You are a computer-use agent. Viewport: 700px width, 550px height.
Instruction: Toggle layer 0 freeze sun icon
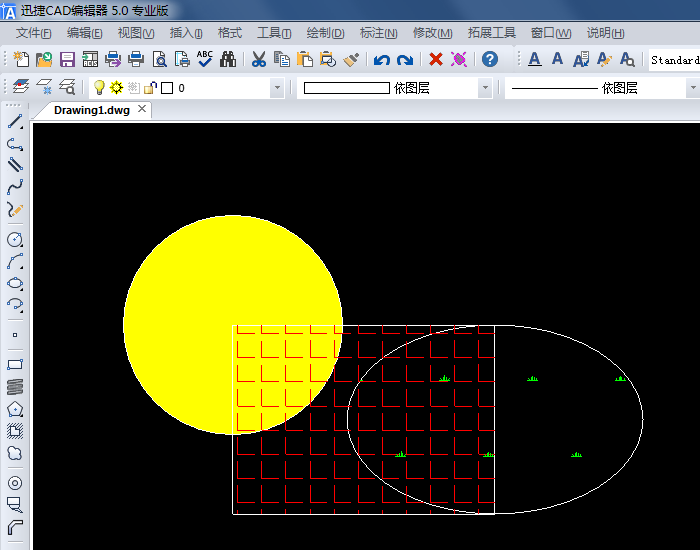[117, 88]
